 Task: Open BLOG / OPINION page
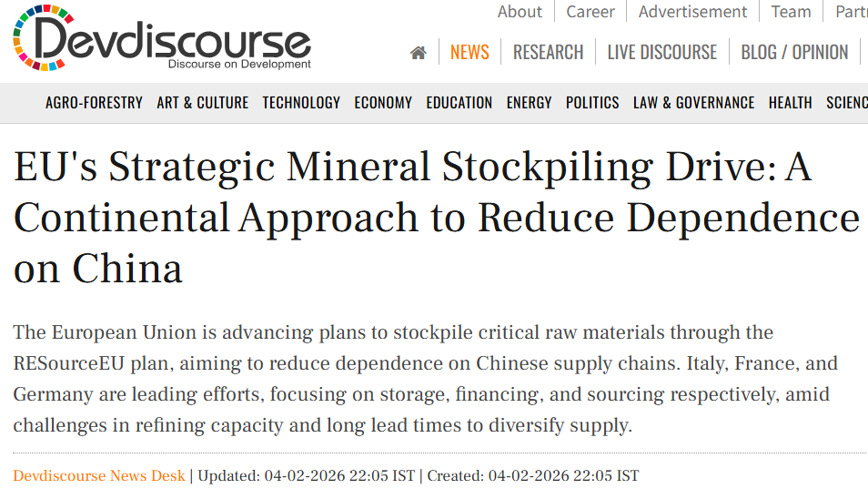[x=793, y=53]
